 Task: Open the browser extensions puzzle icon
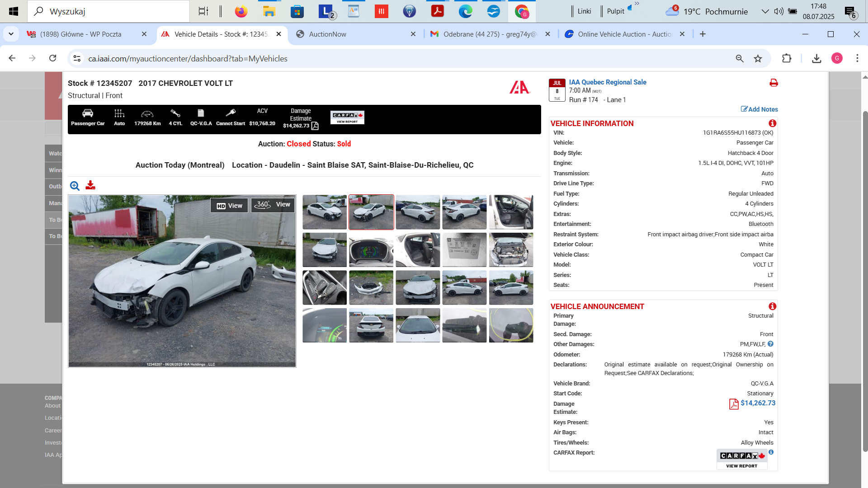[x=787, y=59]
